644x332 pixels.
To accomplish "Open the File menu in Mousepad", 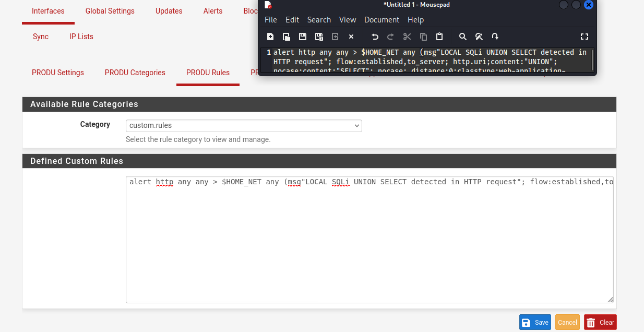I will coord(271,20).
